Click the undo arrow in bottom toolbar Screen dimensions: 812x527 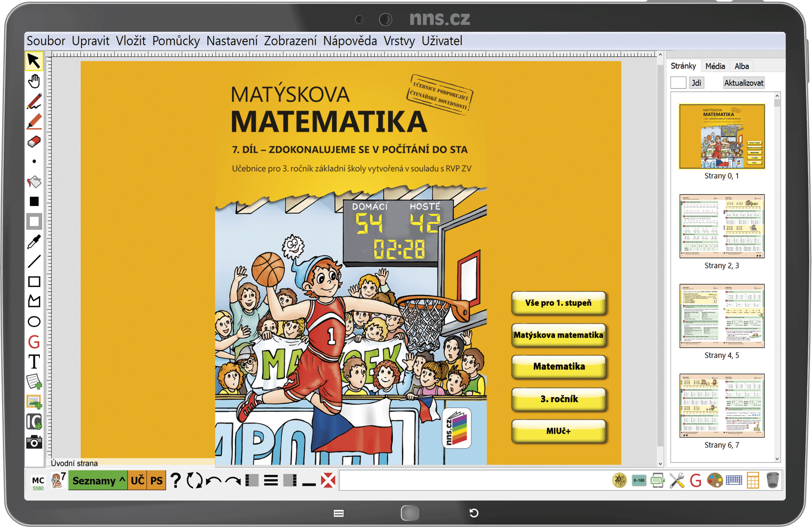click(x=214, y=481)
